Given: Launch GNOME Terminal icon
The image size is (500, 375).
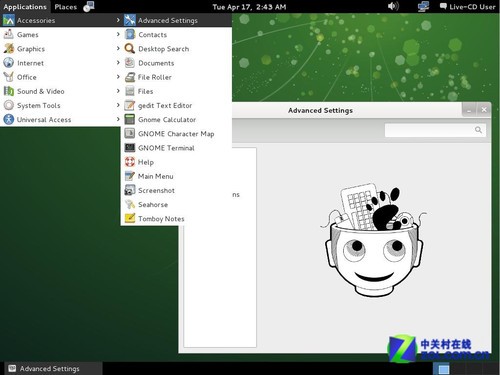Looking at the screenshot, I should click(130, 148).
